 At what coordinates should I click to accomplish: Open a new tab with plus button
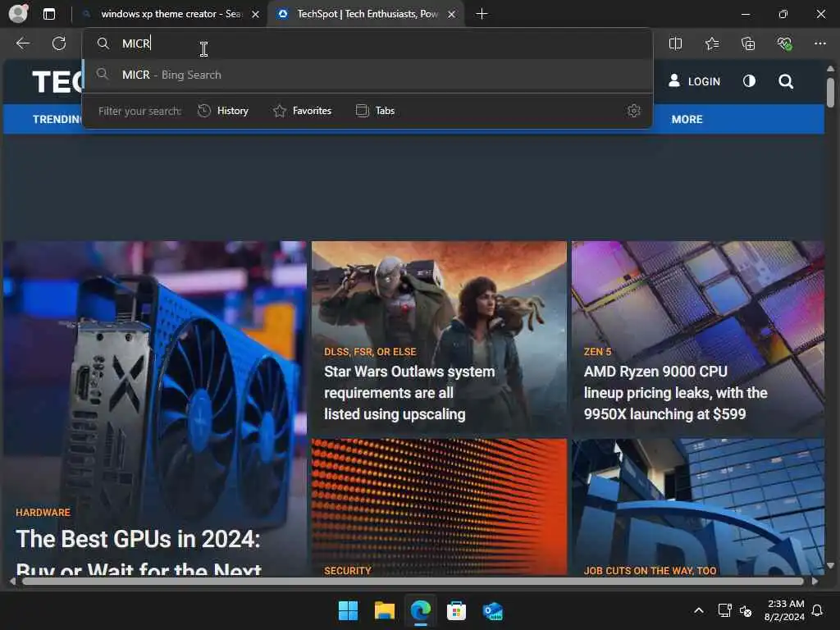(482, 14)
